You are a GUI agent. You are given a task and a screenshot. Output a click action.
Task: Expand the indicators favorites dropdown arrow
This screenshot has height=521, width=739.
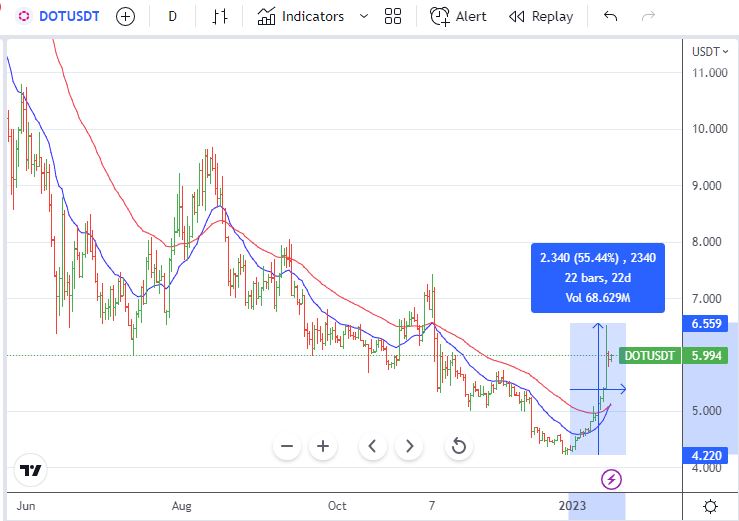(364, 17)
